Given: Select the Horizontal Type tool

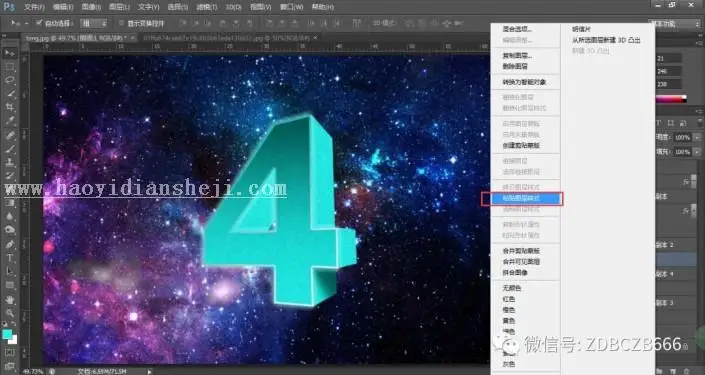Looking at the screenshot, I should point(9,258).
